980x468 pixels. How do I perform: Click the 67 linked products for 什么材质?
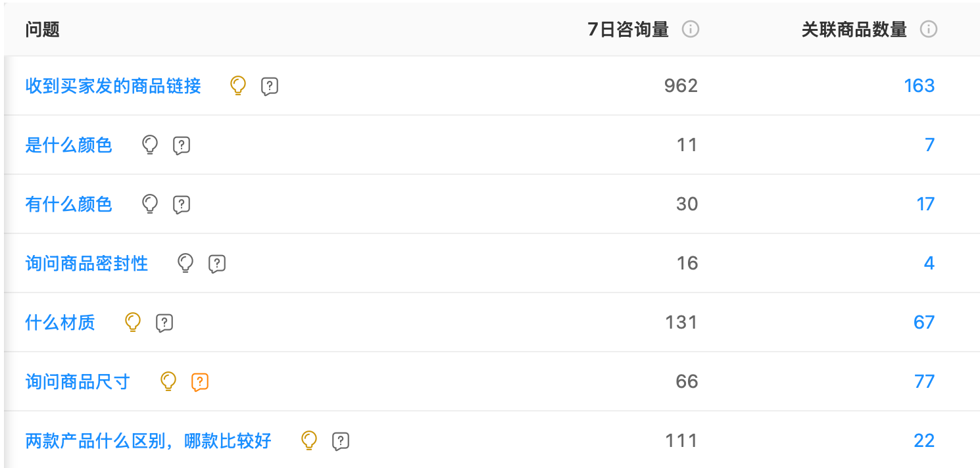coord(924,322)
